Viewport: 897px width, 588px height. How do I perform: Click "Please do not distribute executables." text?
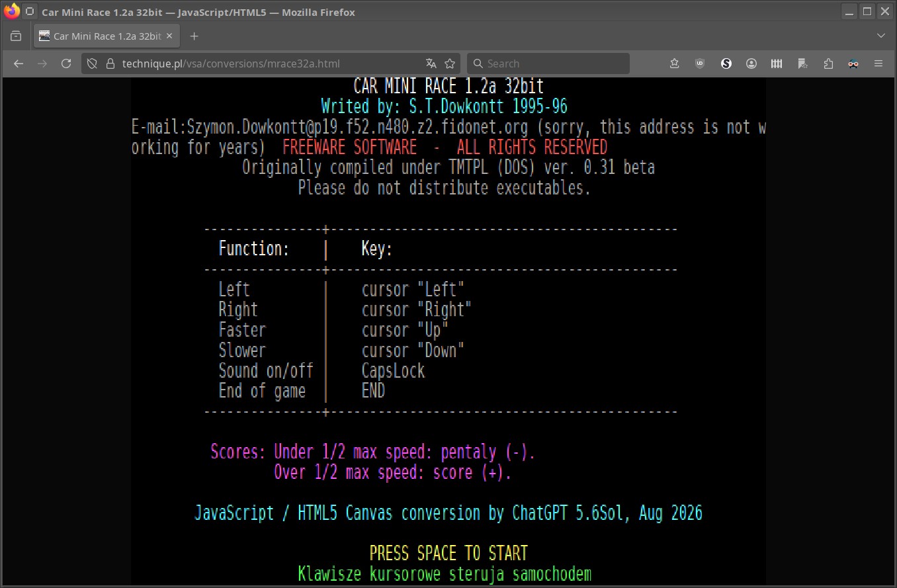444,188
